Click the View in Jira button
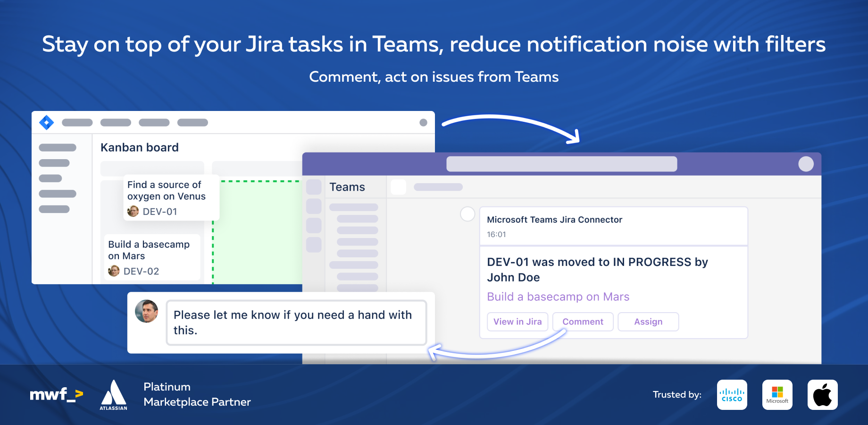Image resolution: width=868 pixels, height=425 pixels. click(517, 322)
